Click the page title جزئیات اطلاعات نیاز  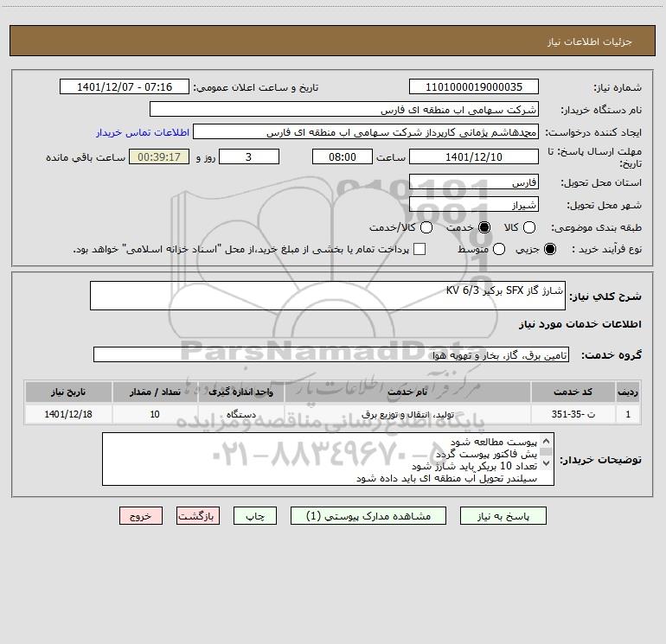coord(590,41)
